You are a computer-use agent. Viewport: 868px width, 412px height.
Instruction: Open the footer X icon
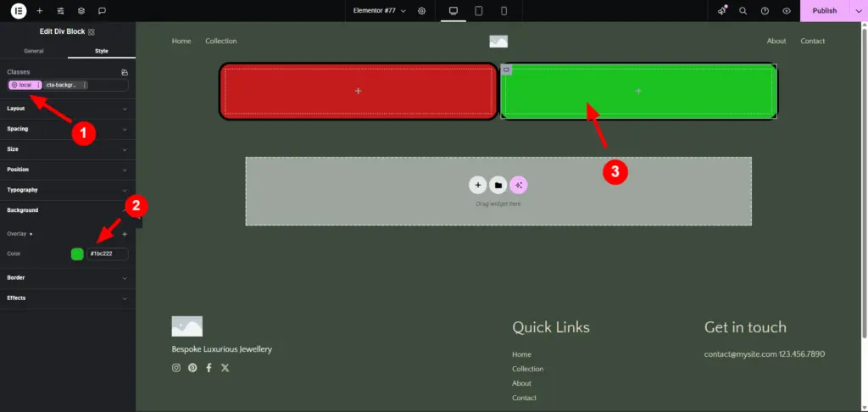pos(225,368)
